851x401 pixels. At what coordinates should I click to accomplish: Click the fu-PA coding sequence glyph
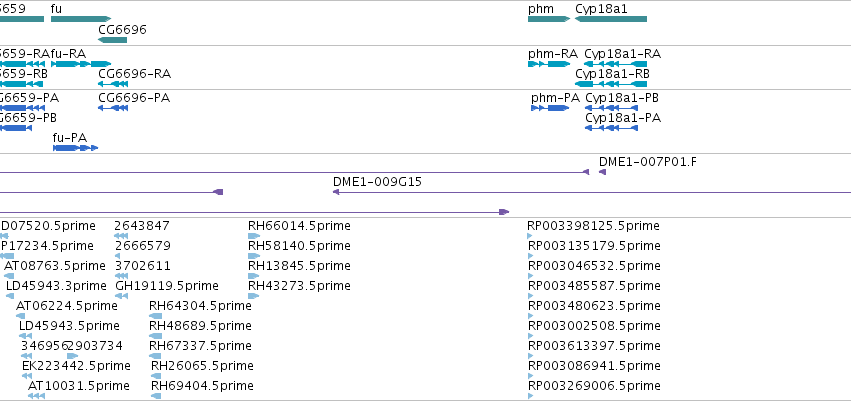[75, 148]
